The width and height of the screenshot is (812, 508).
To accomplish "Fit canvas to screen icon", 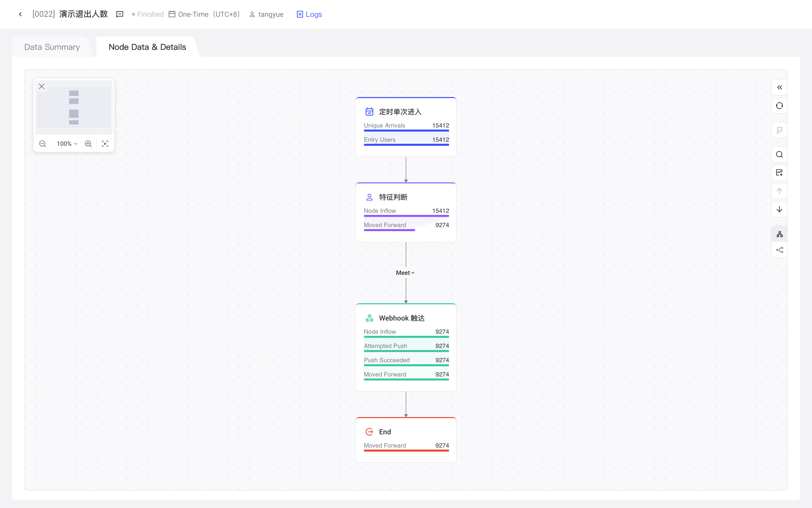I will 105,144.
